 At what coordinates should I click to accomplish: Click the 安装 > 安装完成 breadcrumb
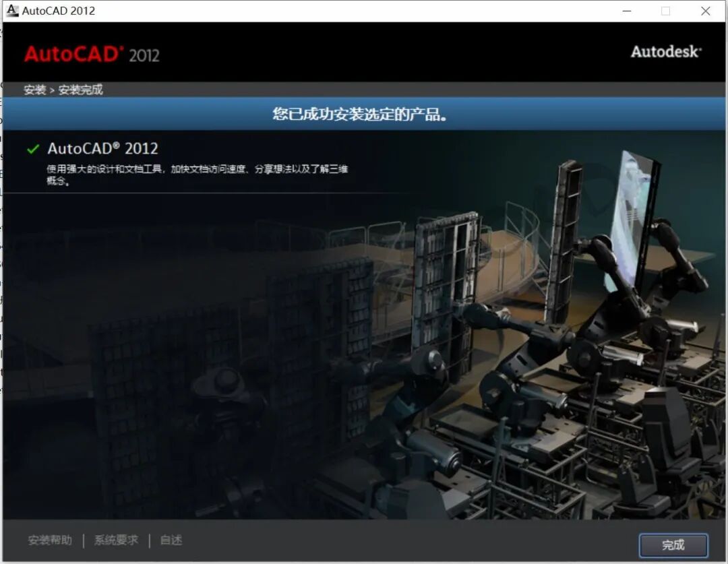(63, 90)
